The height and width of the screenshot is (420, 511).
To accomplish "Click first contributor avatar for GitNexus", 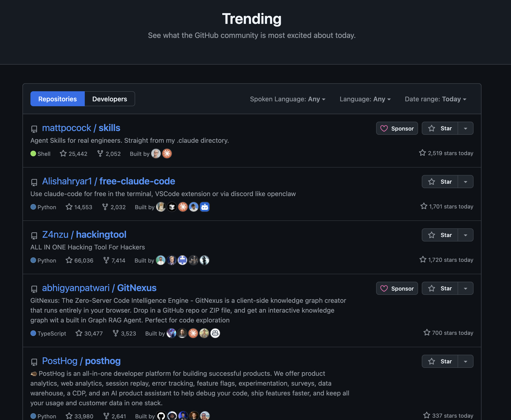I will tap(171, 333).
